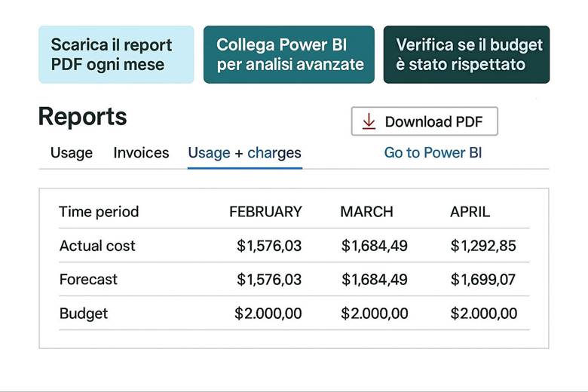Click the 'Verifica se il budget' callout
Image resolution: width=588 pixels, height=392 pixels.
click(x=467, y=54)
